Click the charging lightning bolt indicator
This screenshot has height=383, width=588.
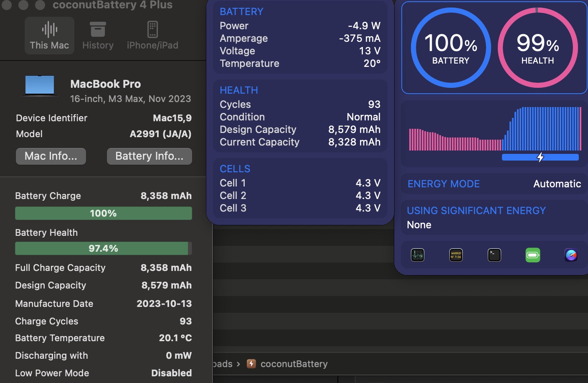tap(540, 157)
